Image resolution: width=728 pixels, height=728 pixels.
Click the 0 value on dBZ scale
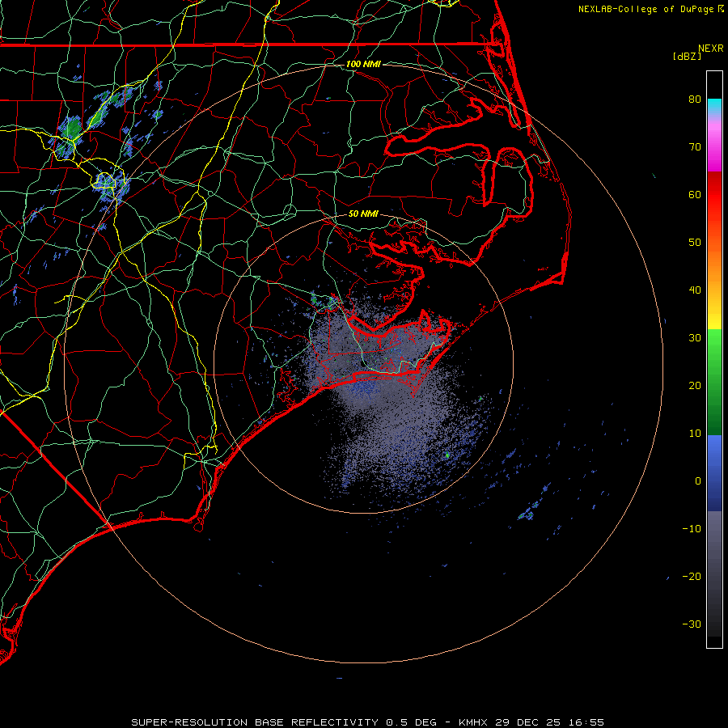[698, 481]
